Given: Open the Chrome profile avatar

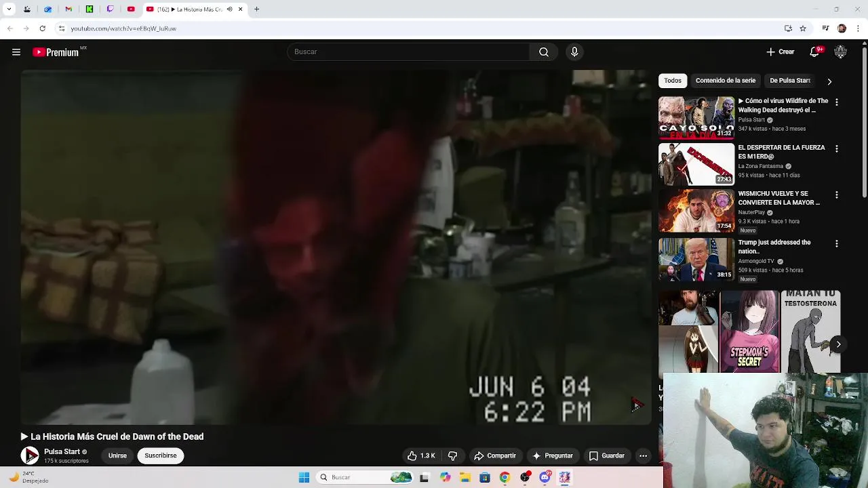Looking at the screenshot, I should click(842, 28).
